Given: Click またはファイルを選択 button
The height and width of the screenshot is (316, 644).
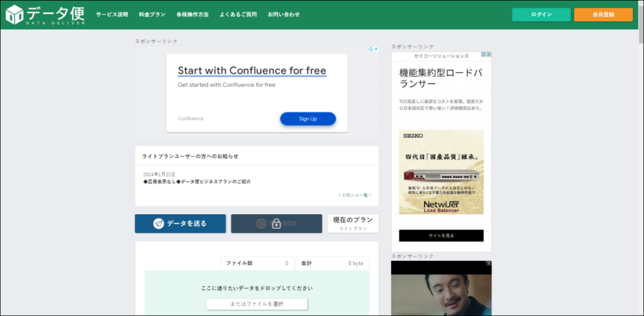Looking at the screenshot, I should point(257,304).
